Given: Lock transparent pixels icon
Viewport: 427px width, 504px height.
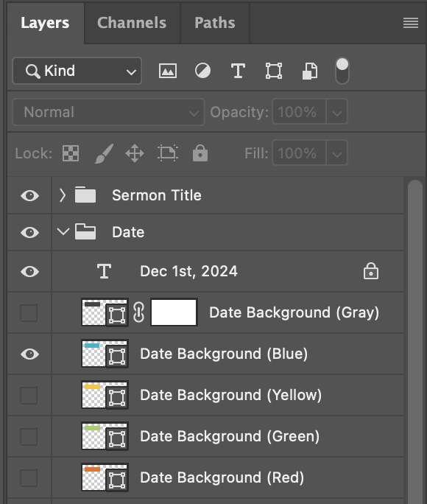Looking at the screenshot, I should point(71,153).
